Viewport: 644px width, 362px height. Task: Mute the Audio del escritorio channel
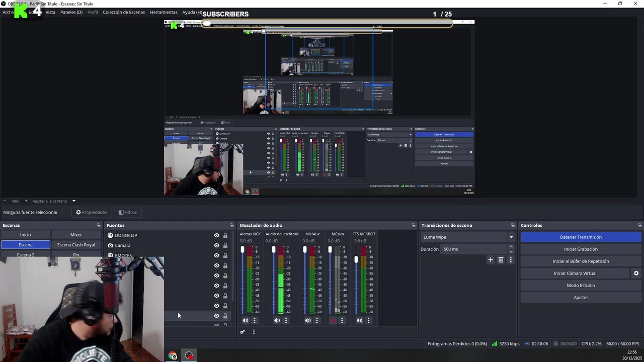[277, 320]
